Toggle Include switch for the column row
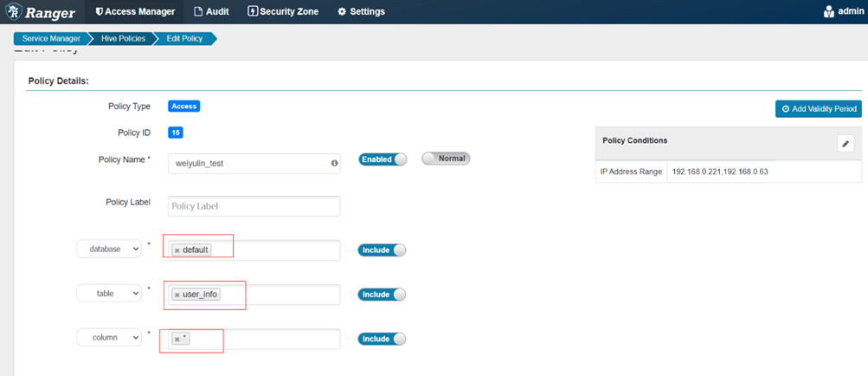 coord(382,340)
